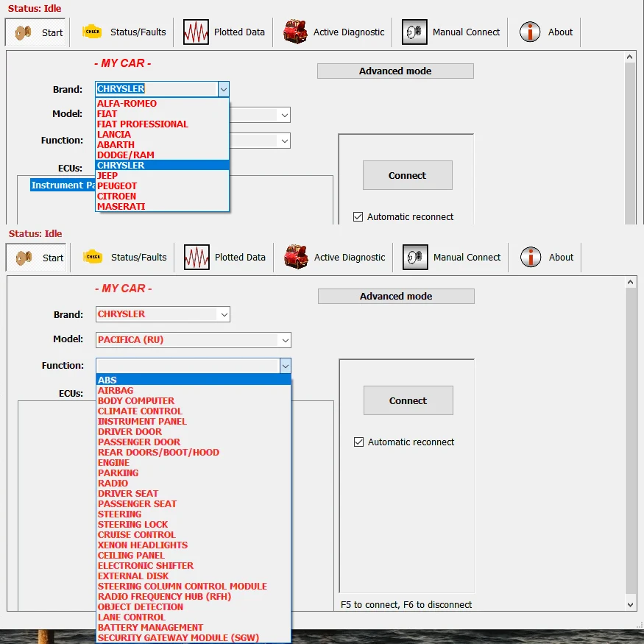Screen dimensions: 644x644
Task: Choose MASERATI in the brand list
Action: pyautogui.click(x=162, y=207)
